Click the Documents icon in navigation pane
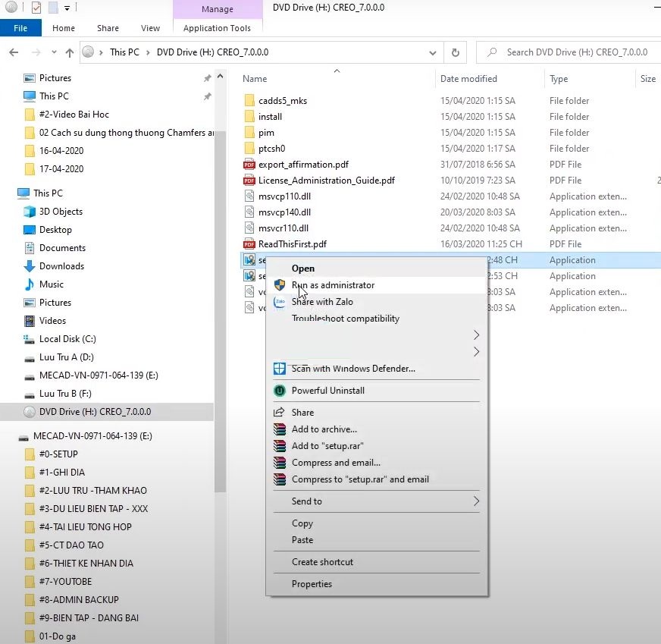This screenshot has height=644, width=661. 30,248
